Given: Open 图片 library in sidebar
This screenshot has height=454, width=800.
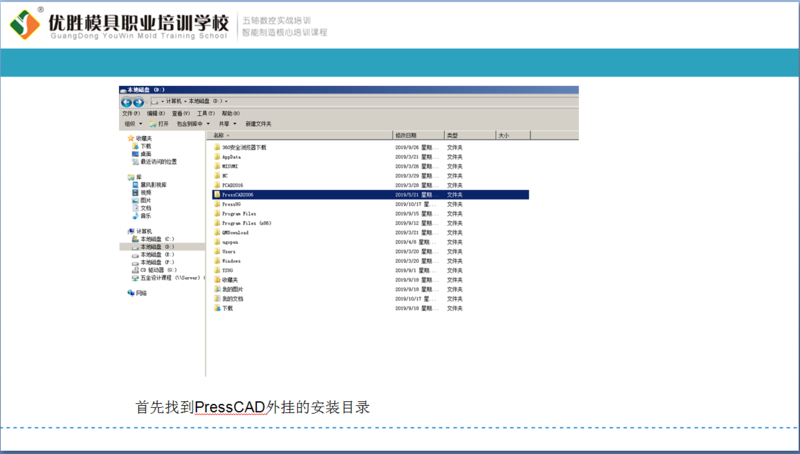Looking at the screenshot, I should (141, 200).
